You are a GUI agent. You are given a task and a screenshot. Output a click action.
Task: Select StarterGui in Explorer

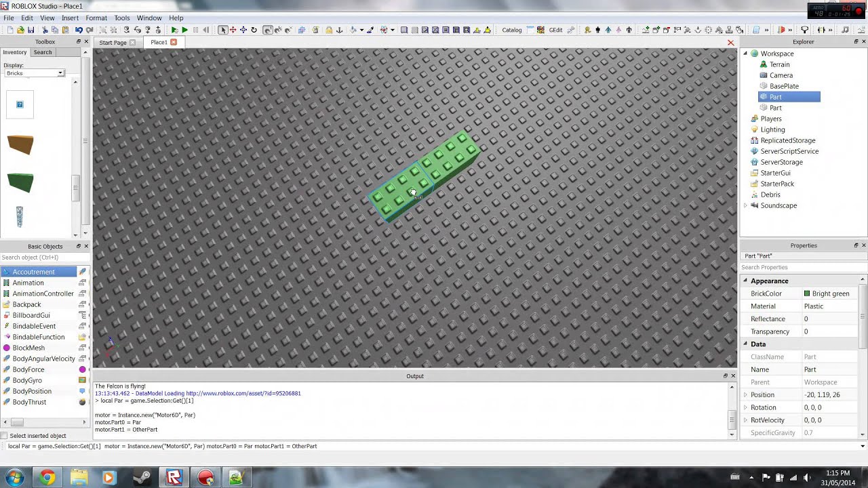click(775, 173)
